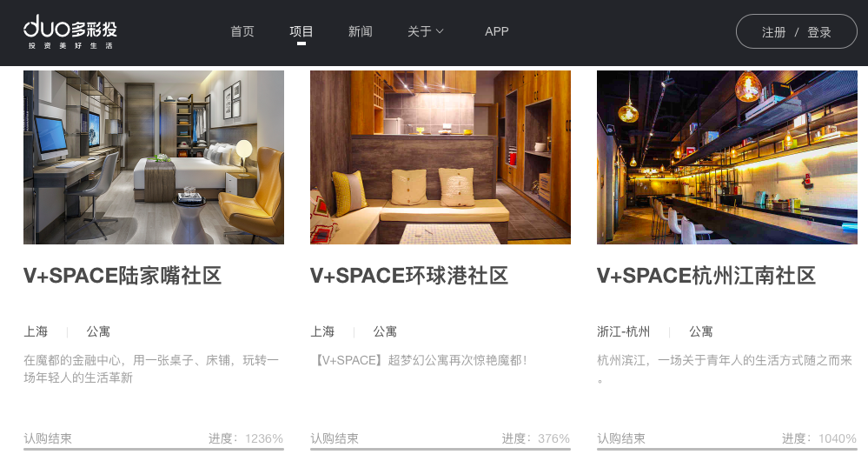Open the 杭州江南社区 bar photo
The width and height of the screenshot is (868, 461).
(727, 157)
